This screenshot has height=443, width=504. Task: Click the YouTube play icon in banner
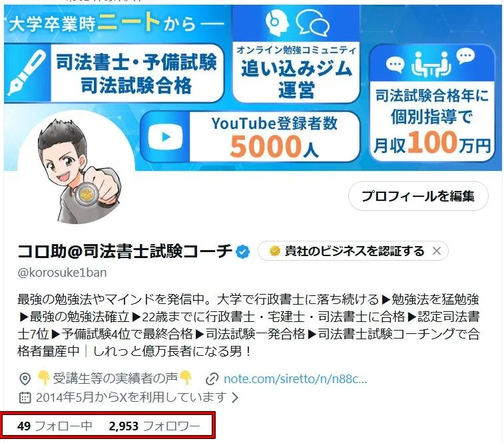166,137
